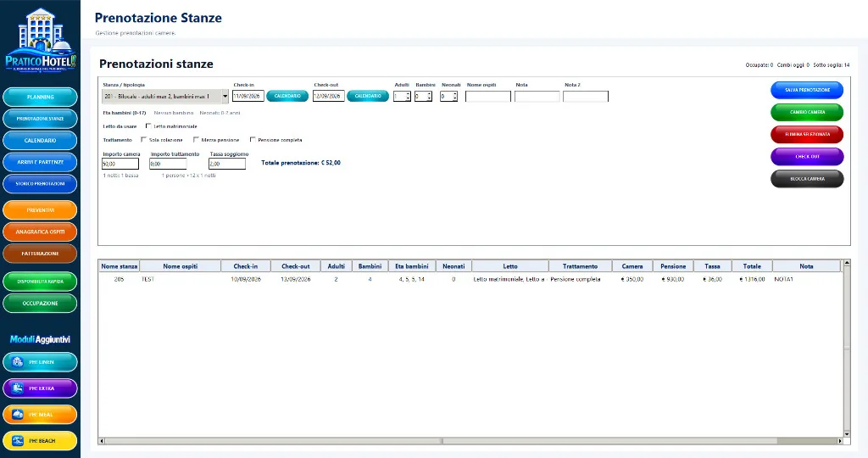The width and height of the screenshot is (868, 458).
Task: Click the Neonati number stepper
Action: [x=454, y=97]
